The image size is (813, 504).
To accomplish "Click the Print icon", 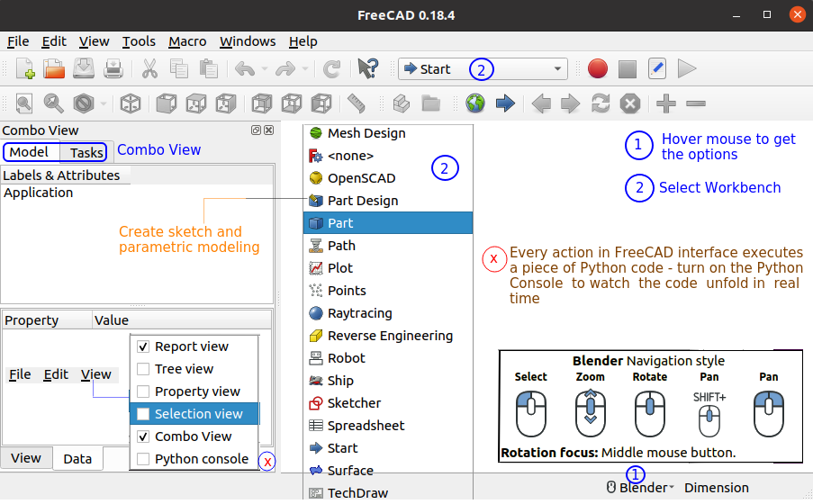I will (x=113, y=68).
